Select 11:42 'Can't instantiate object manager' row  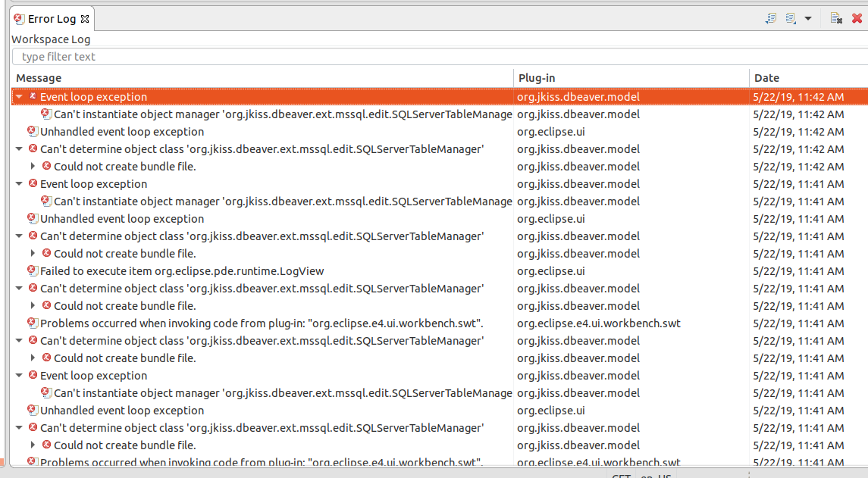[440, 114]
